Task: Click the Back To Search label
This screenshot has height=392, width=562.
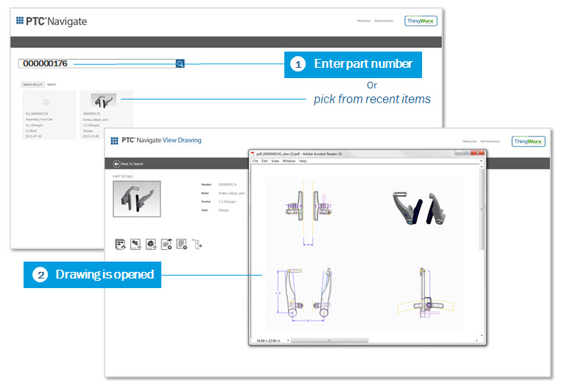Action: (x=133, y=164)
